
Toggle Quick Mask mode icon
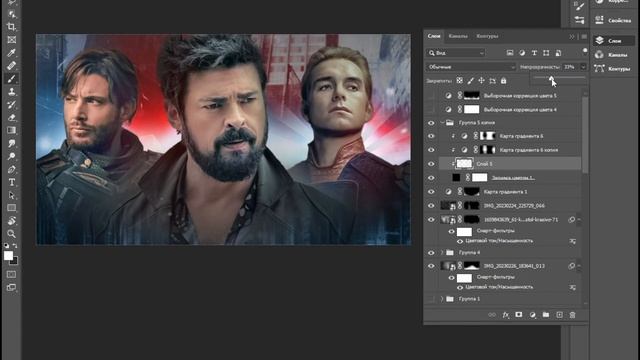pyautogui.click(x=11, y=274)
